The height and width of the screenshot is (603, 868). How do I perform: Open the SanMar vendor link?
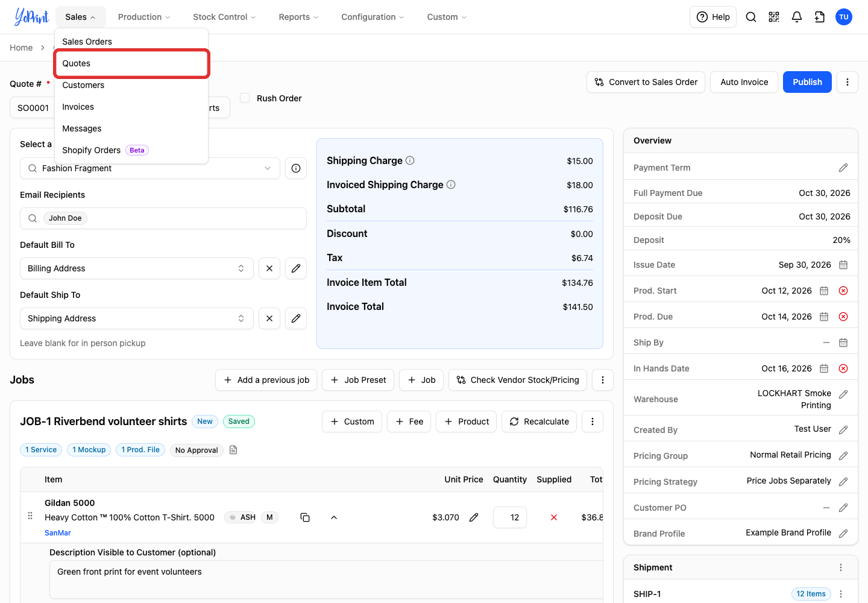[58, 533]
